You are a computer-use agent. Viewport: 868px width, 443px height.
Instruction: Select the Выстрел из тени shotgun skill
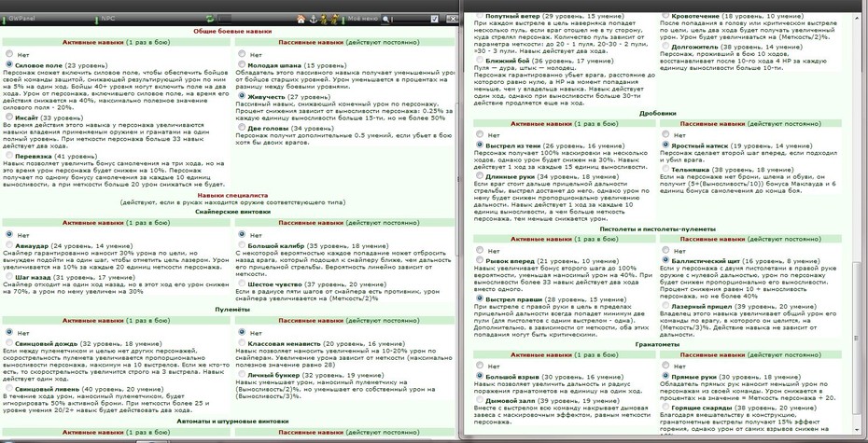click(480, 145)
